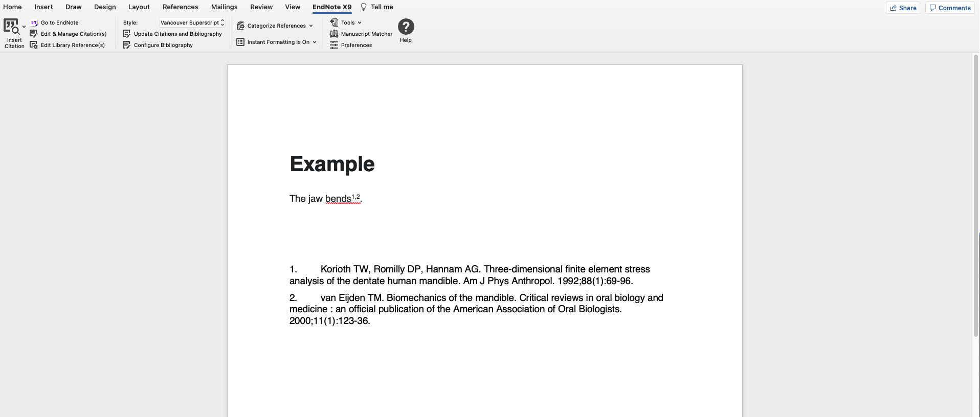Click the vertical document scrollbar

click(976, 195)
